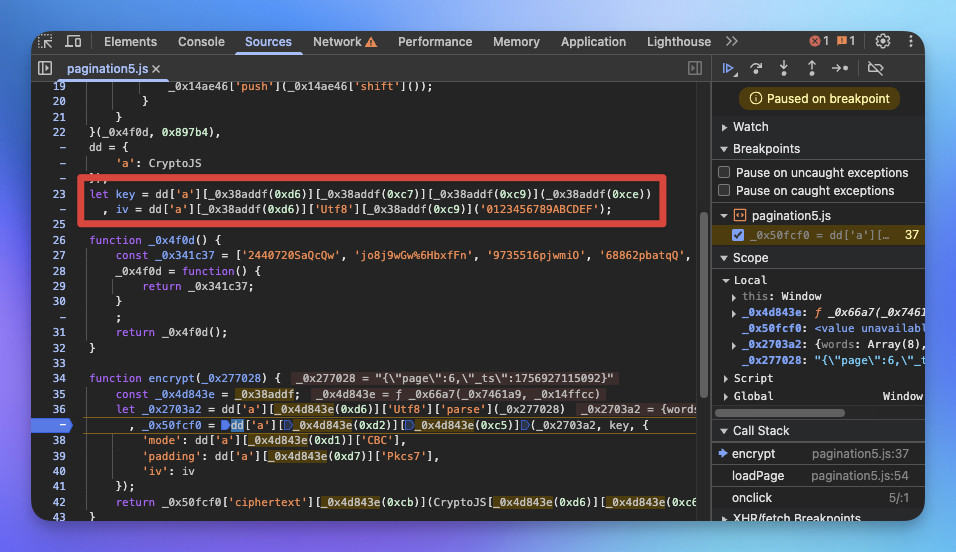956x552 pixels.
Task: Click the _0x277028 scope variable value
Action: [x=869, y=360]
